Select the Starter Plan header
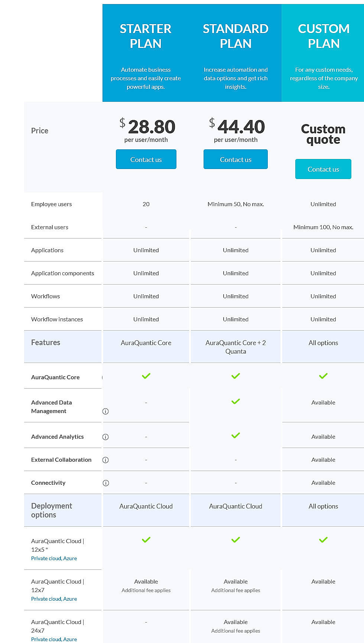Image resolution: width=364 pixels, height=643 pixels. tap(146, 36)
